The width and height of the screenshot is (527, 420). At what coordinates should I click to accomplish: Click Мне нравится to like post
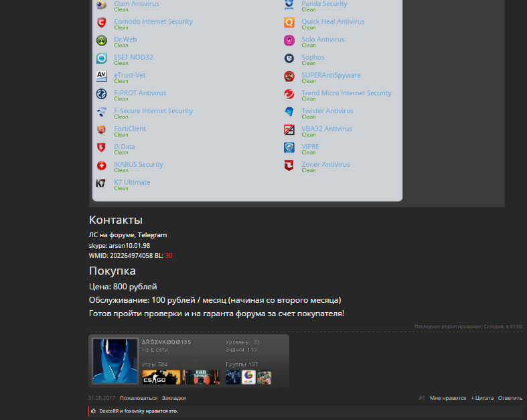click(x=448, y=398)
